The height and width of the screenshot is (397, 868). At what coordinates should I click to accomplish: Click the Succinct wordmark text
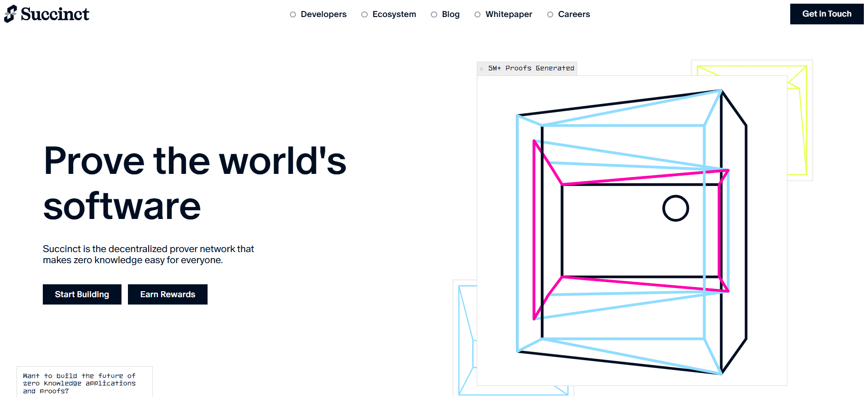(55, 14)
